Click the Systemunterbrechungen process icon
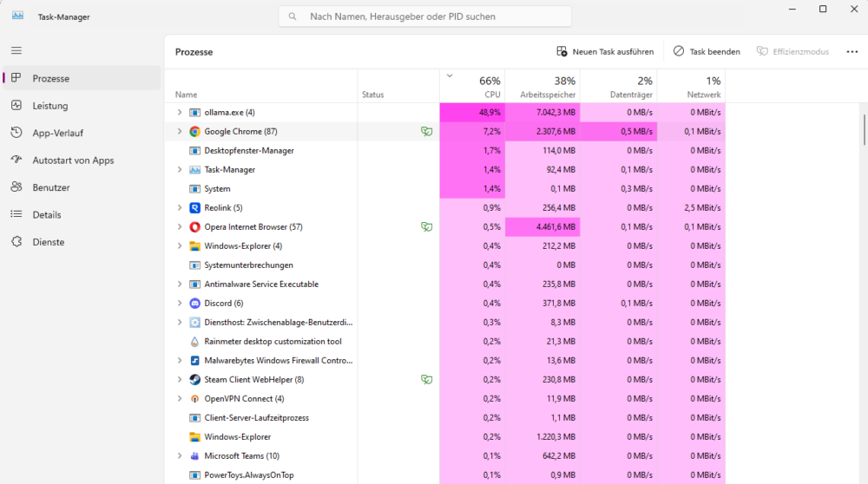Image resolution: width=868 pixels, height=484 pixels. click(194, 265)
